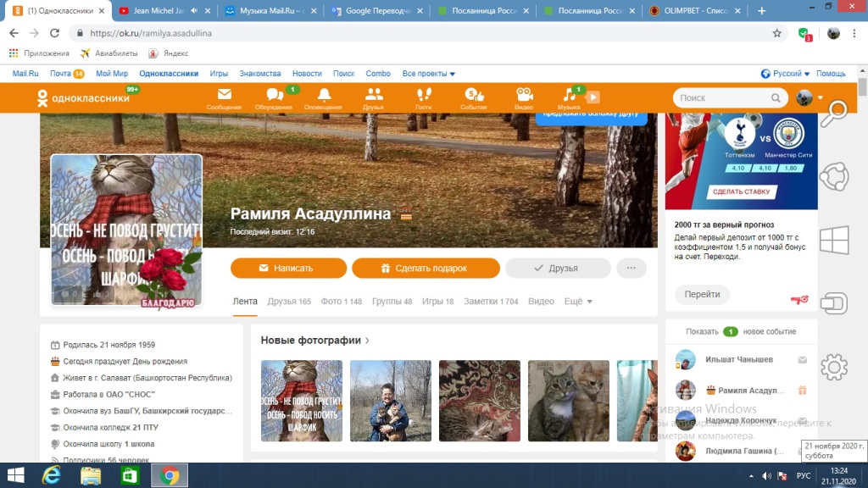Mute the Jean Michel Jarre tab audio
Image resolution: width=868 pixels, height=488 pixels.
point(194,10)
